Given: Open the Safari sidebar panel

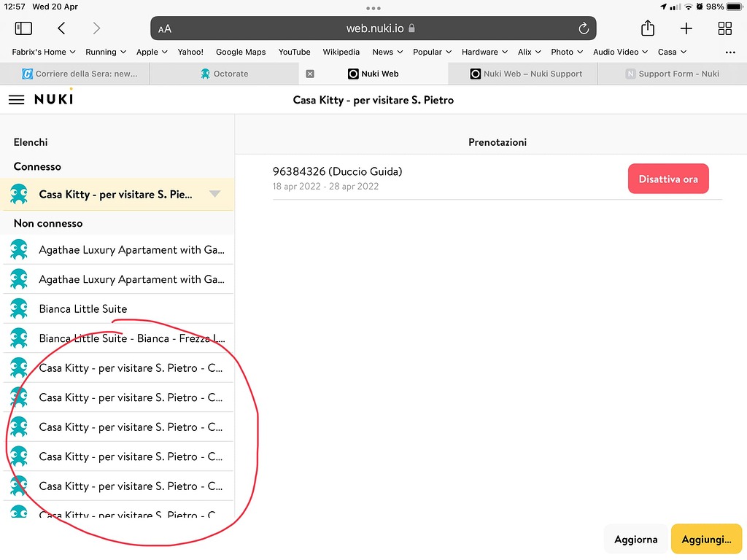Looking at the screenshot, I should 23,28.
